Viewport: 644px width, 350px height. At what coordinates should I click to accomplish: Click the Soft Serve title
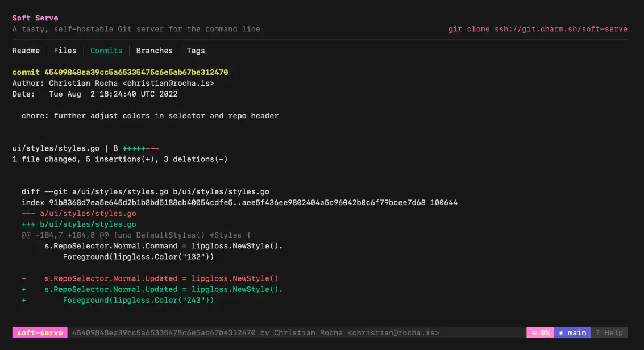click(x=35, y=18)
